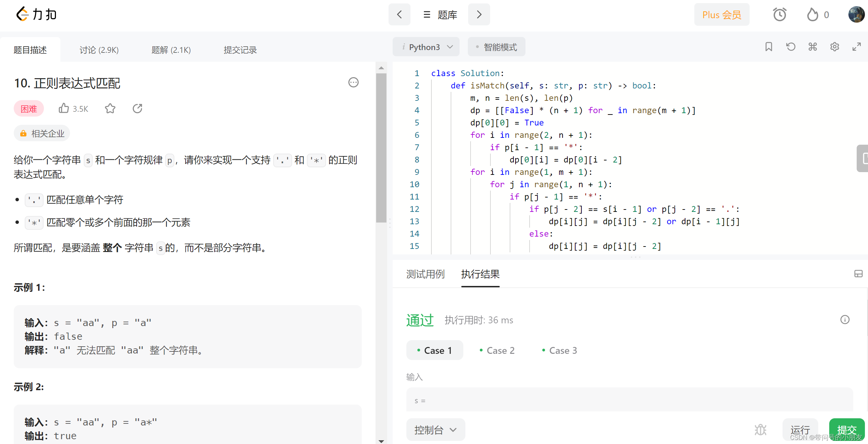
Task: Click the 示例 1 heading
Action: click(29, 287)
